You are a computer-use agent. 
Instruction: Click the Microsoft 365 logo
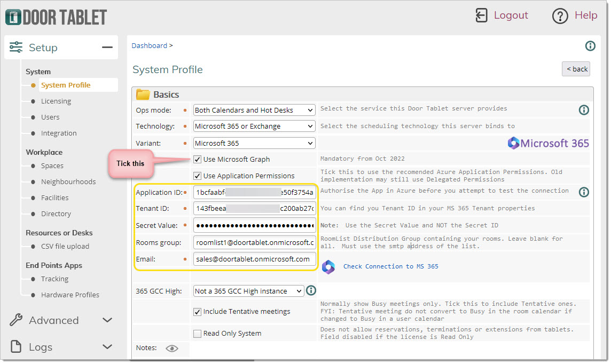548,143
